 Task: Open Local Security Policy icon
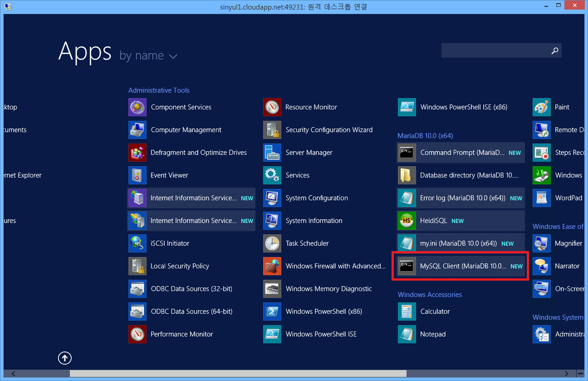(137, 266)
